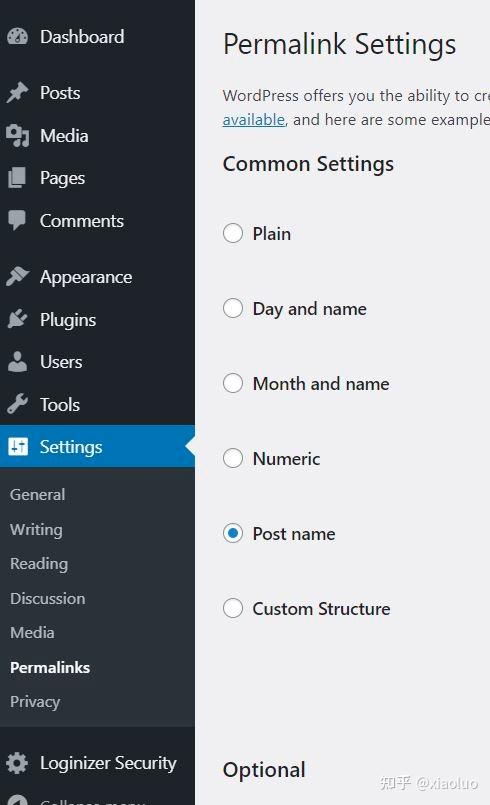Click the Loginizer Security gear icon
Screen dimensions: 490x805
tap(17, 763)
